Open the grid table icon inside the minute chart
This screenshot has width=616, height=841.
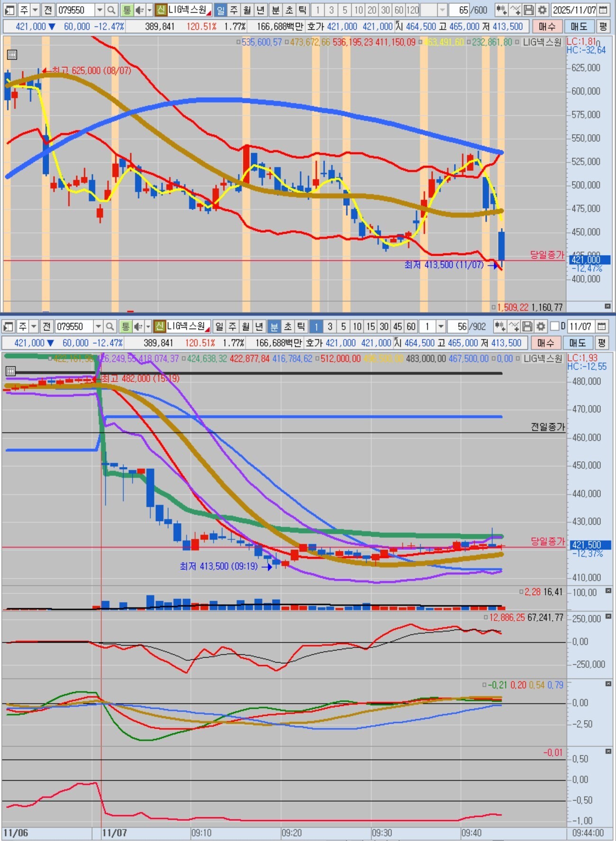coord(11,371)
